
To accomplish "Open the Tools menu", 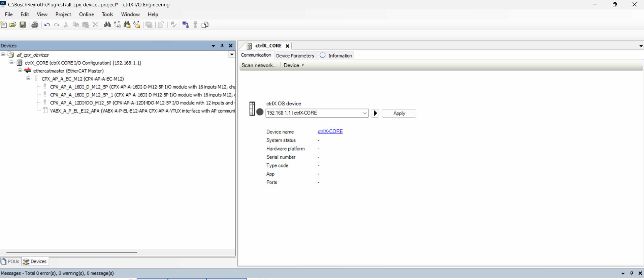I will coord(107,14).
